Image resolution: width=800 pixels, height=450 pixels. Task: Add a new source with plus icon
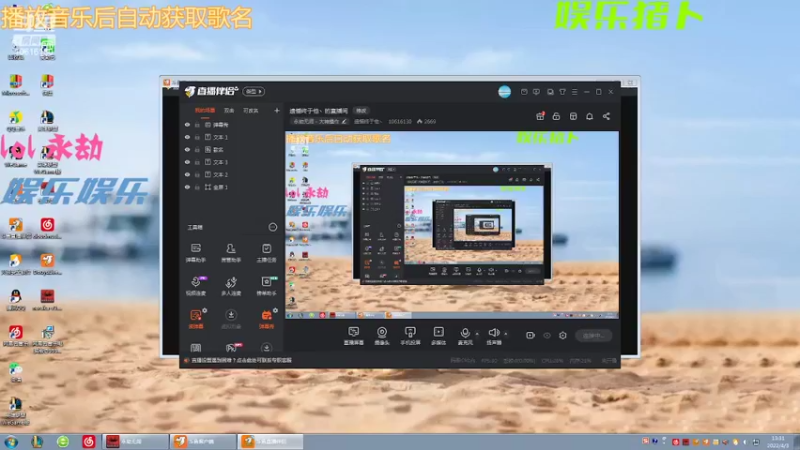click(x=277, y=110)
